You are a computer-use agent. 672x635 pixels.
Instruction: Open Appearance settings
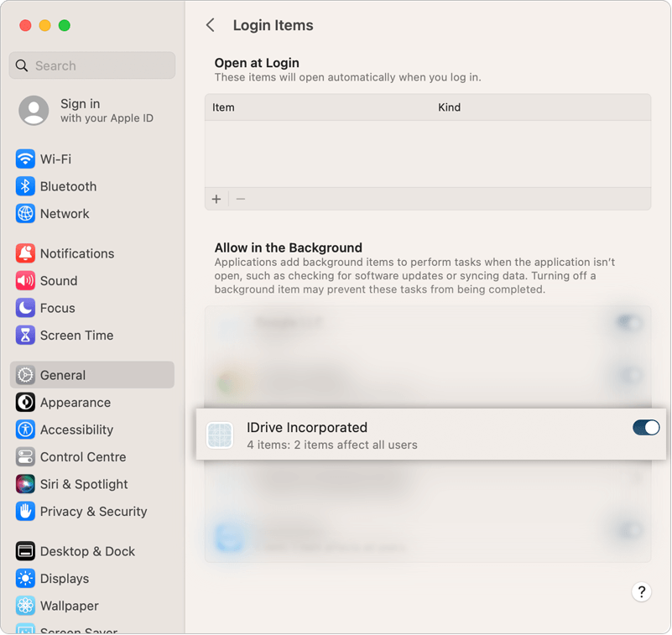point(92,403)
